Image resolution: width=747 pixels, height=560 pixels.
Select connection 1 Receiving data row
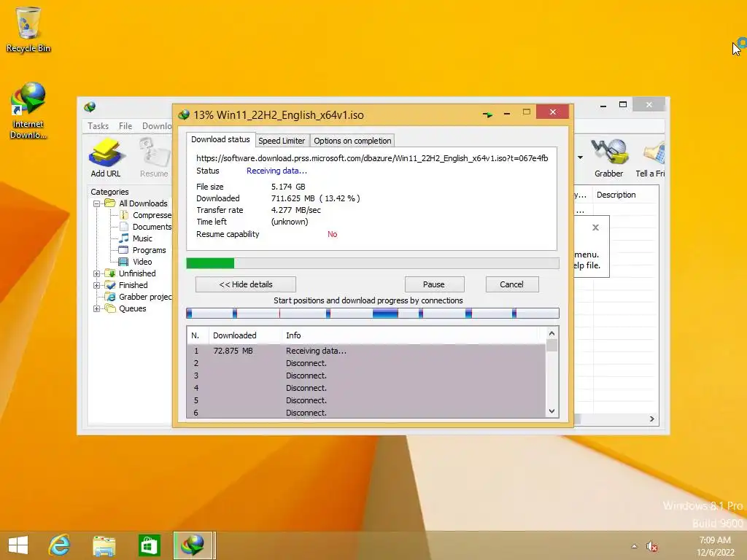366,351
